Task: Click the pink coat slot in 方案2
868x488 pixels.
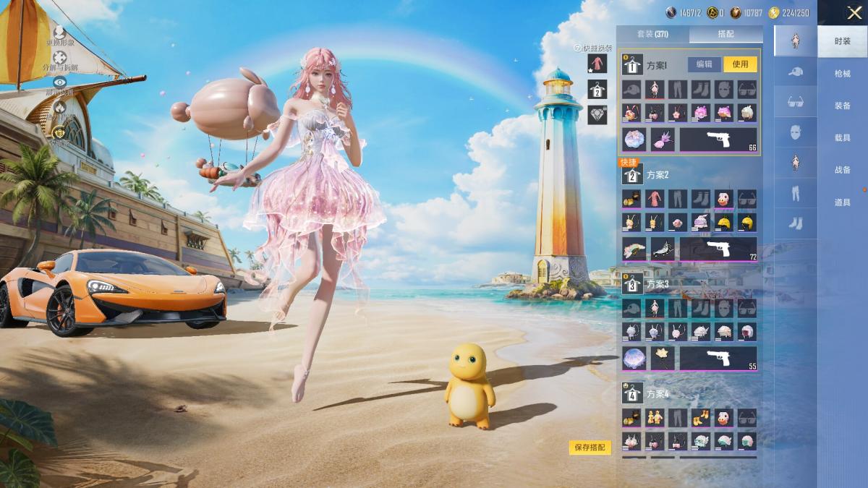Action: 655,199
